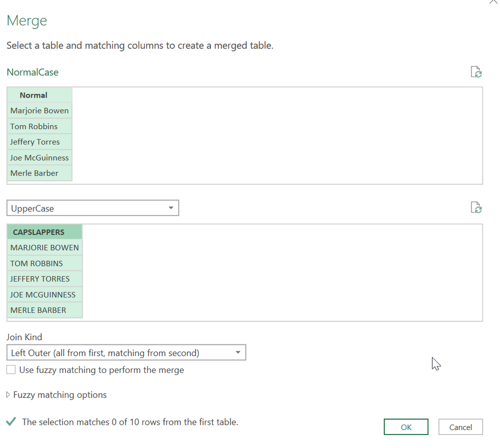The image size is (500, 448).
Task: Click the green match status checkmark
Action: click(x=12, y=421)
